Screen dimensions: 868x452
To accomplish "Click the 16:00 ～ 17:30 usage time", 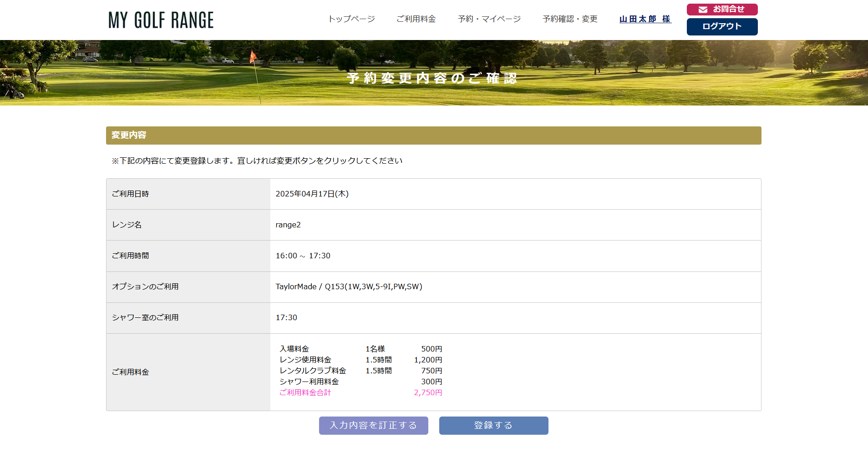I will (303, 256).
